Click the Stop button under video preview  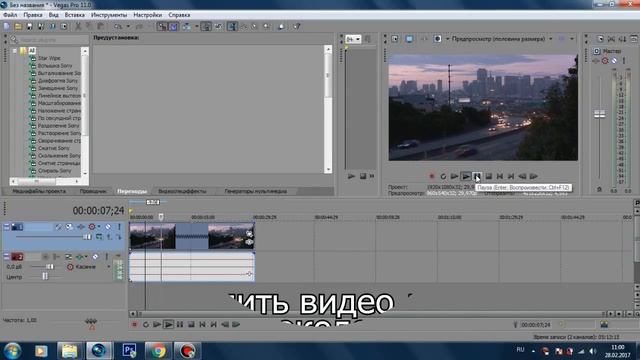click(489, 176)
